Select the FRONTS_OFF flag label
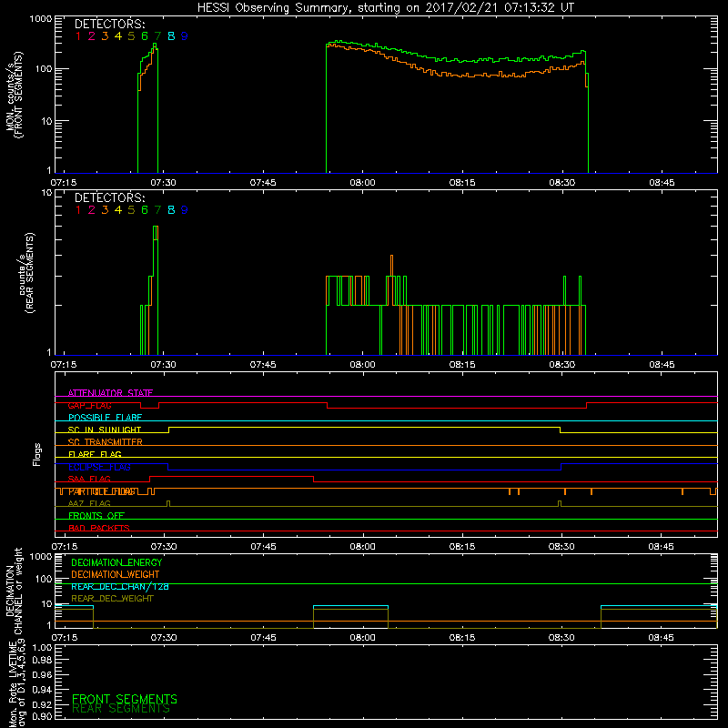 tap(96, 516)
